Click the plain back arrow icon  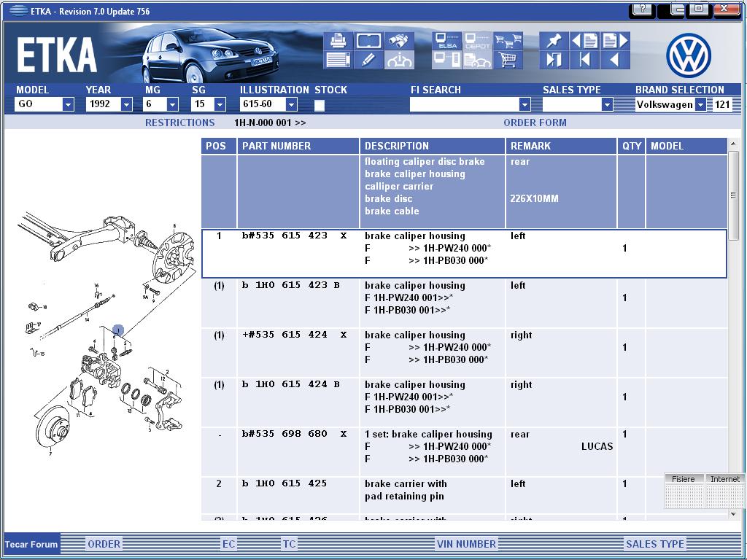click(615, 60)
